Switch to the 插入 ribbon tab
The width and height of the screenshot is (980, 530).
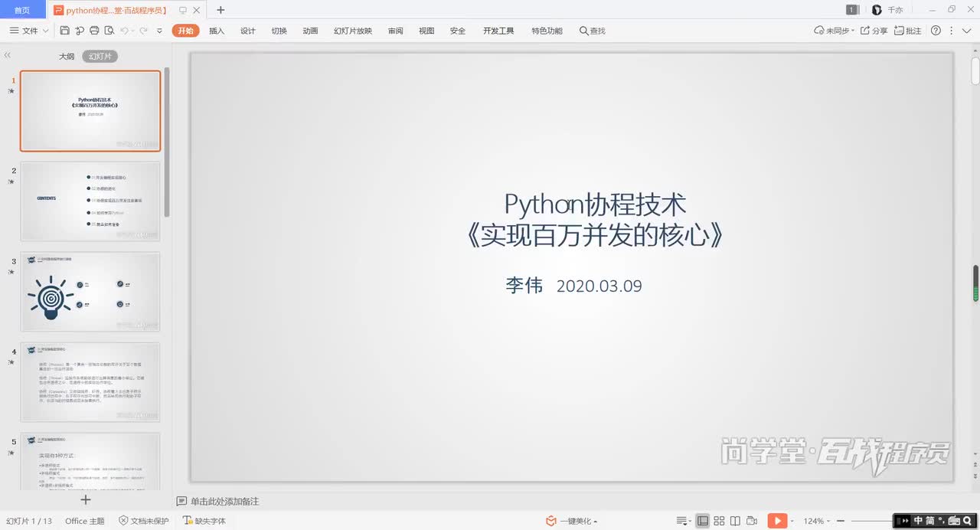[x=217, y=31]
